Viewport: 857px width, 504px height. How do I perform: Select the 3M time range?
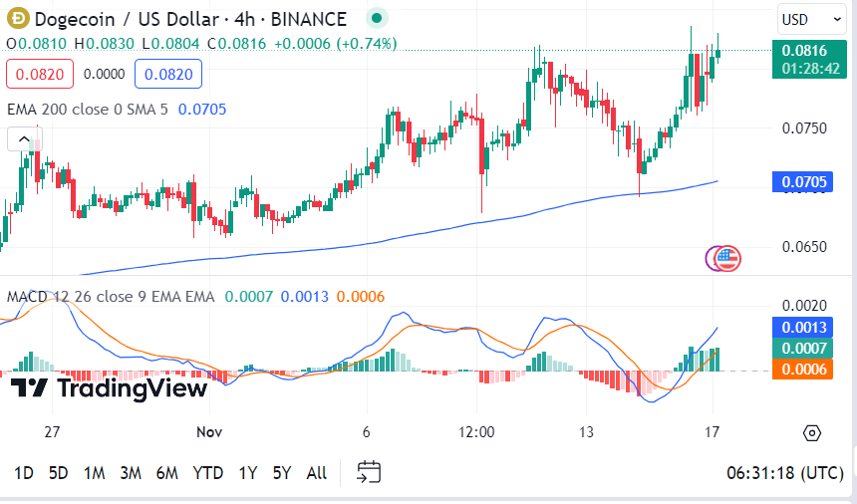point(131,472)
